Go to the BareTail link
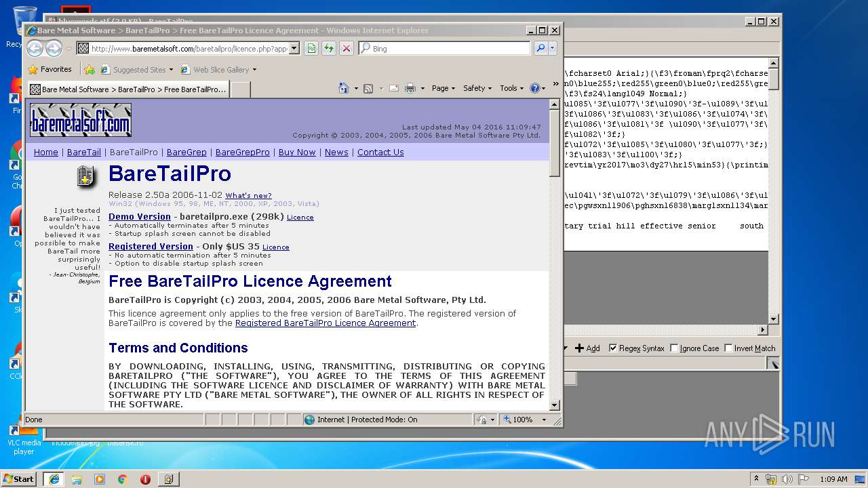This screenshot has width=868, height=488. pos(84,152)
